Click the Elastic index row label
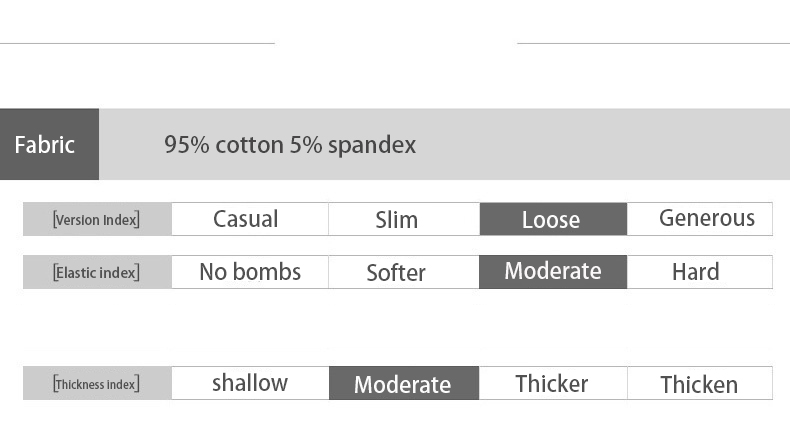The image size is (790, 446). pyautogui.click(x=97, y=272)
